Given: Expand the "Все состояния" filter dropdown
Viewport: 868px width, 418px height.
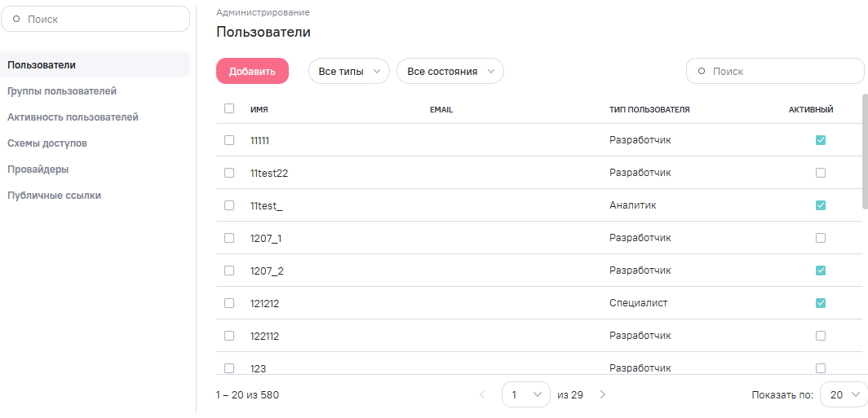Looking at the screenshot, I should (x=449, y=72).
